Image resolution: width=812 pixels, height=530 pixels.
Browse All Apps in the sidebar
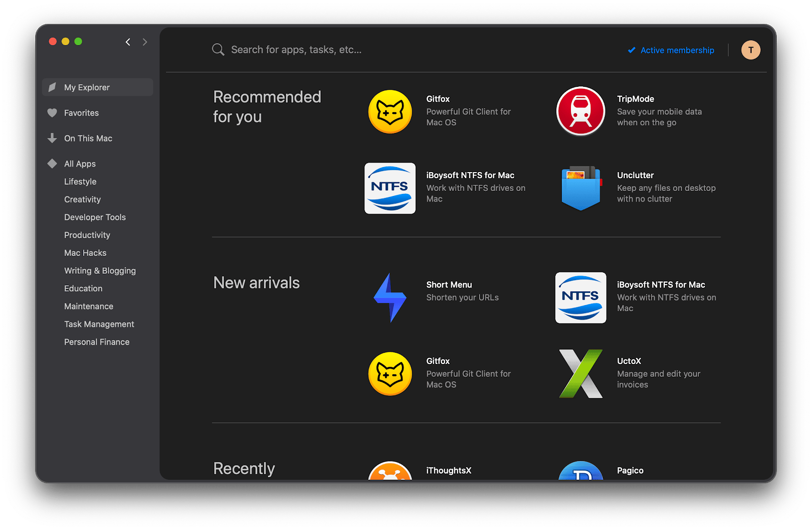pos(80,163)
